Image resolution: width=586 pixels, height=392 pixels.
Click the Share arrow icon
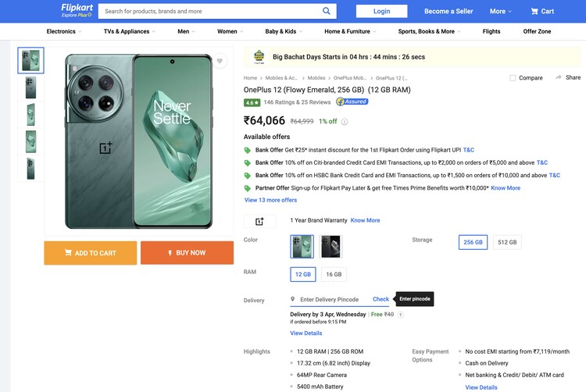(558, 77)
